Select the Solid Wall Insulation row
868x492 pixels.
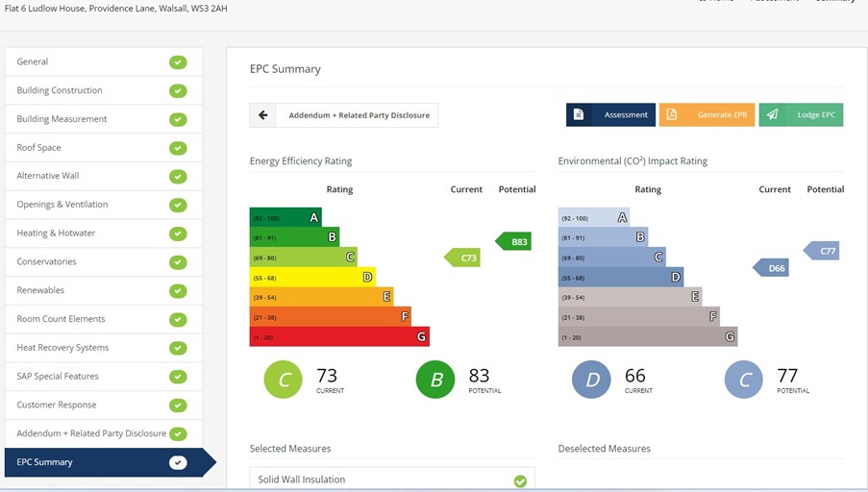click(392, 480)
